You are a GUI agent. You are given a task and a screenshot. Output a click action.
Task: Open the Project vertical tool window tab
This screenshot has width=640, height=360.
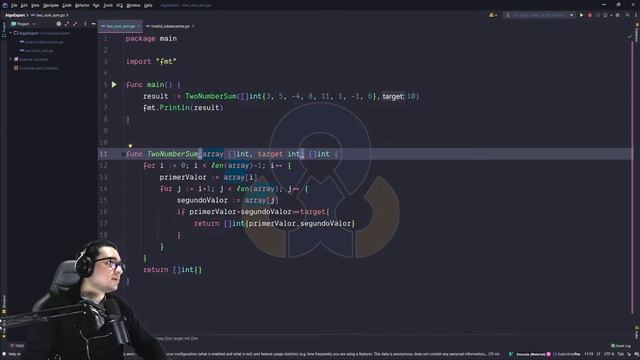4,30
